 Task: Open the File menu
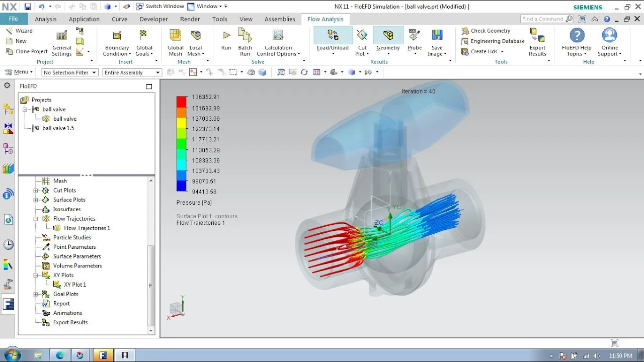point(14,19)
